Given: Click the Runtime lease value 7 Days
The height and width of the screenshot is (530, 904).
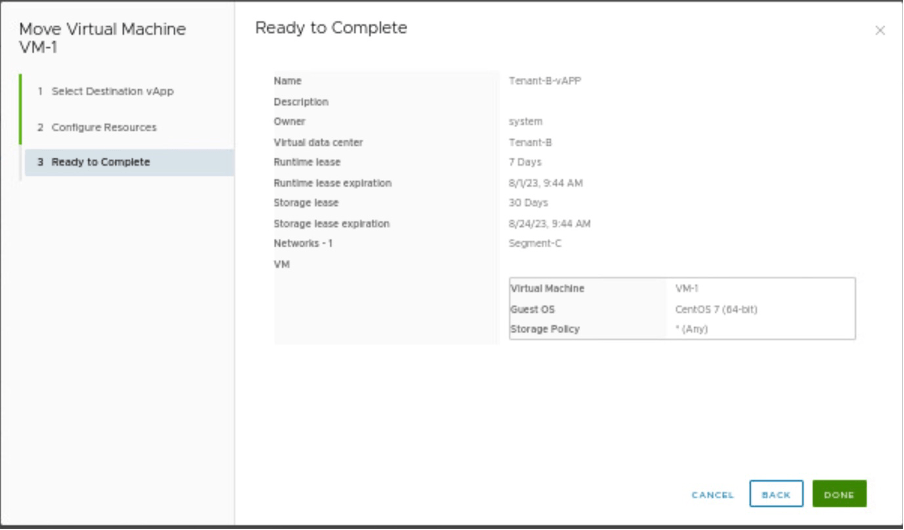Looking at the screenshot, I should tap(525, 162).
